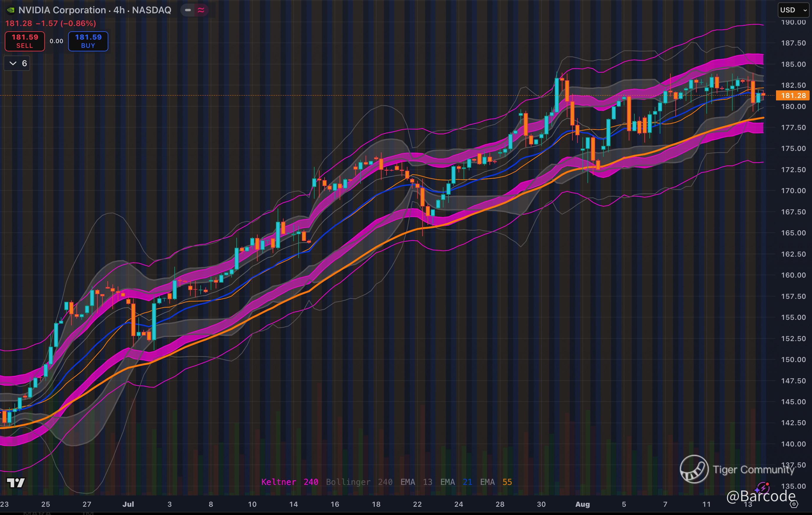Click the SELL 181.59 button
Image resolution: width=812 pixels, height=515 pixels.
tap(24, 41)
